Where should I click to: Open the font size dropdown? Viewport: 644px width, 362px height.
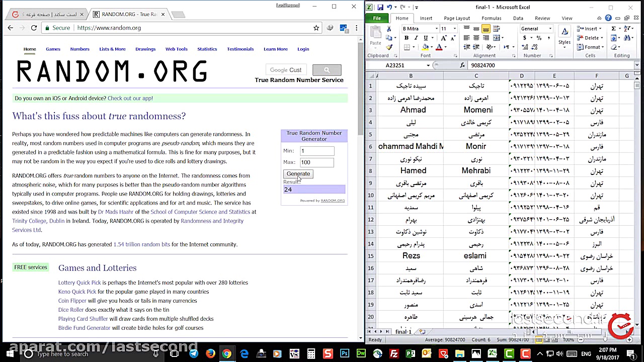pos(454,29)
